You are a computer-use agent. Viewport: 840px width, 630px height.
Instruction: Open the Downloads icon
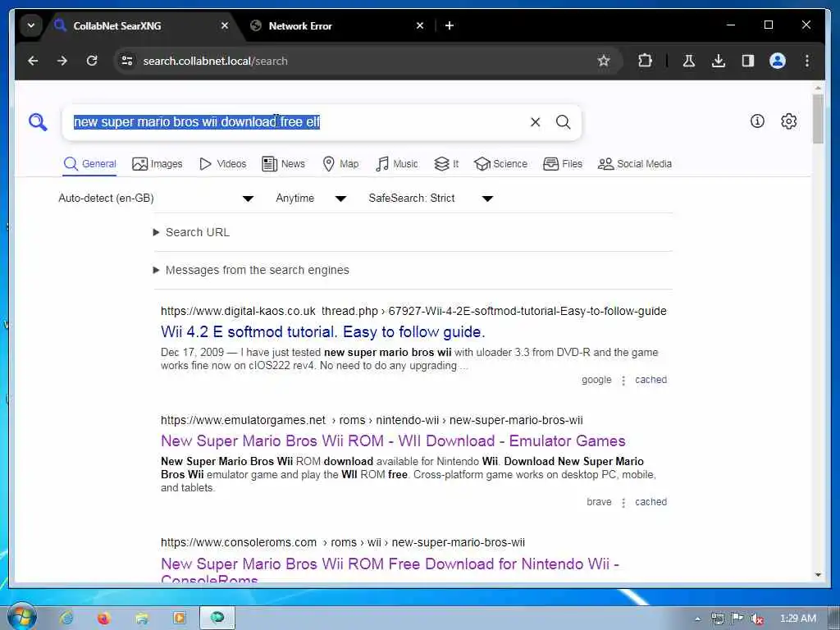click(x=719, y=61)
